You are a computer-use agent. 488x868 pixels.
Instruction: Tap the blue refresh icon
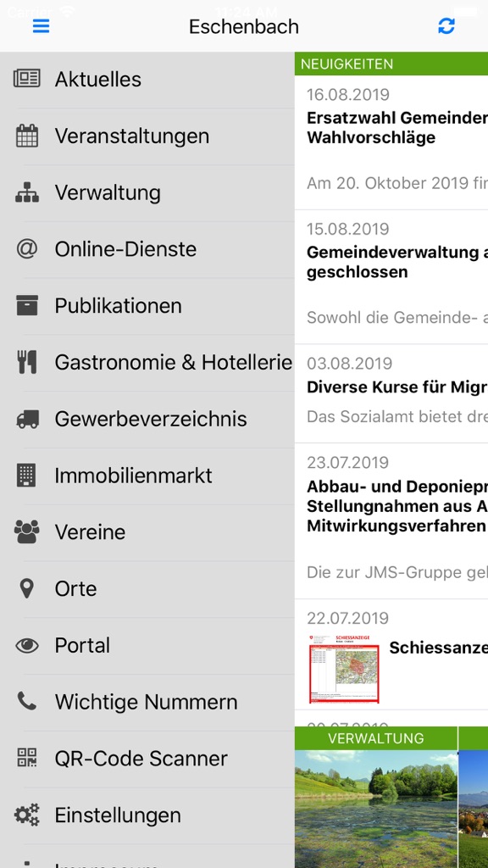point(446,26)
